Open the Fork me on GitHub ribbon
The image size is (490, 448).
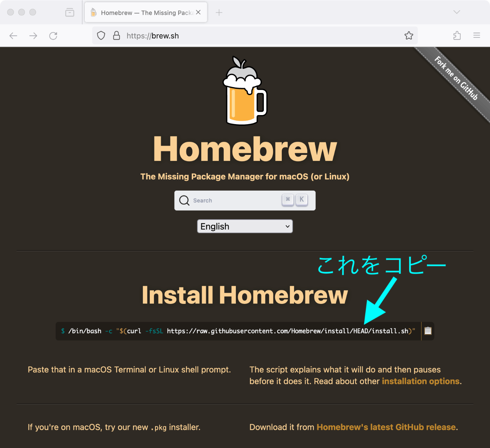[x=456, y=78]
